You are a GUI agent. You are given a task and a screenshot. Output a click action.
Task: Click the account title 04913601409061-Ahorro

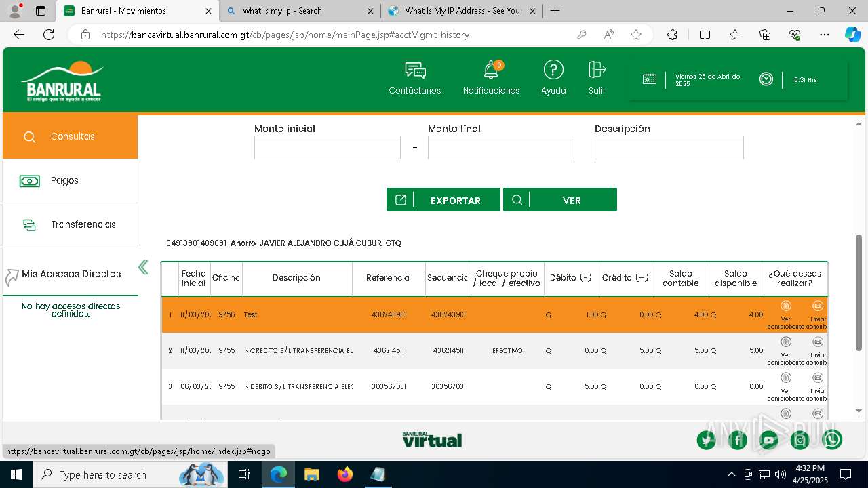tap(283, 243)
